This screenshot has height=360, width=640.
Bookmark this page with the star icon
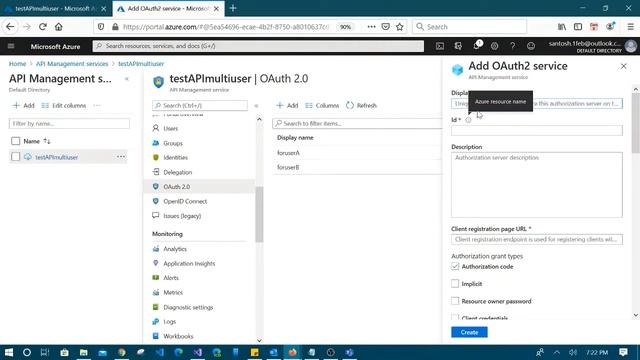[x=400, y=27]
